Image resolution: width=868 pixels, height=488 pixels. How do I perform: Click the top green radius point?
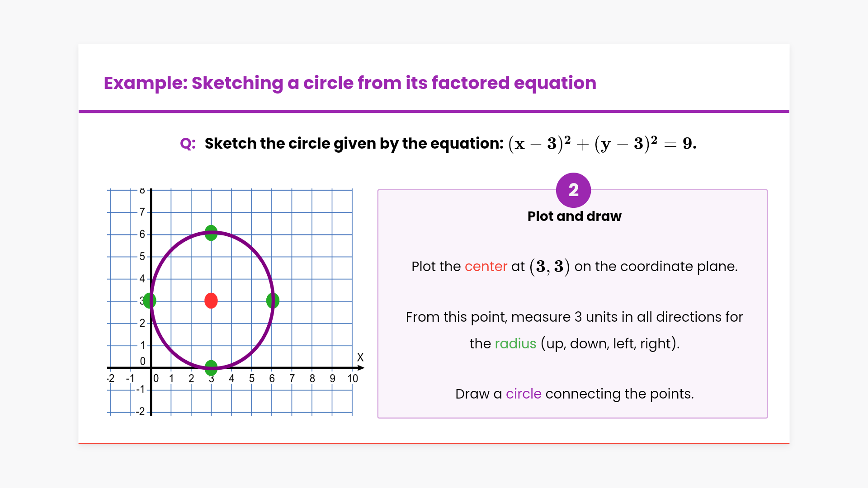(211, 233)
